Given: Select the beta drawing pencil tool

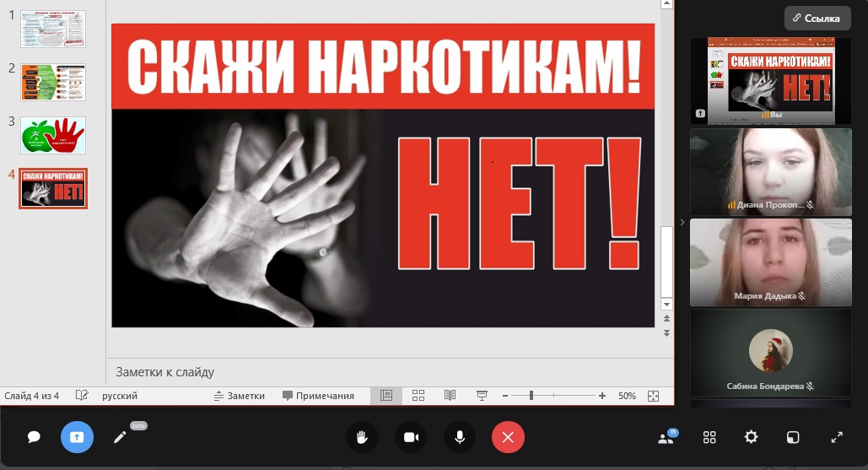Looking at the screenshot, I should tap(120, 437).
